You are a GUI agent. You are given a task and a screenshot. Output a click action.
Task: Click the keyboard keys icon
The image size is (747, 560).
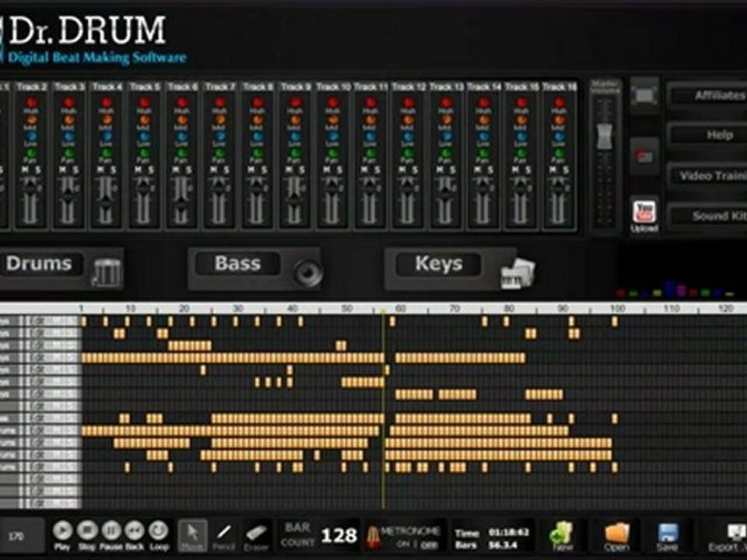517,273
